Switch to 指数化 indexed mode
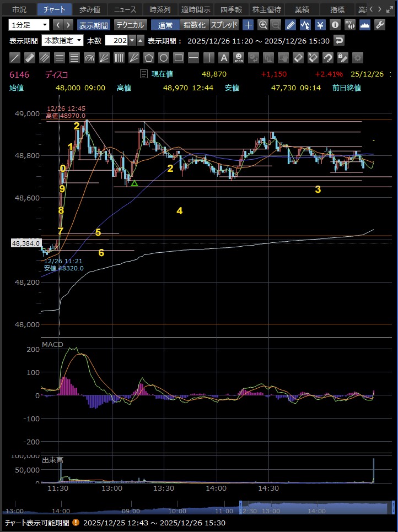The image size is (398, 532). point(194,25)
